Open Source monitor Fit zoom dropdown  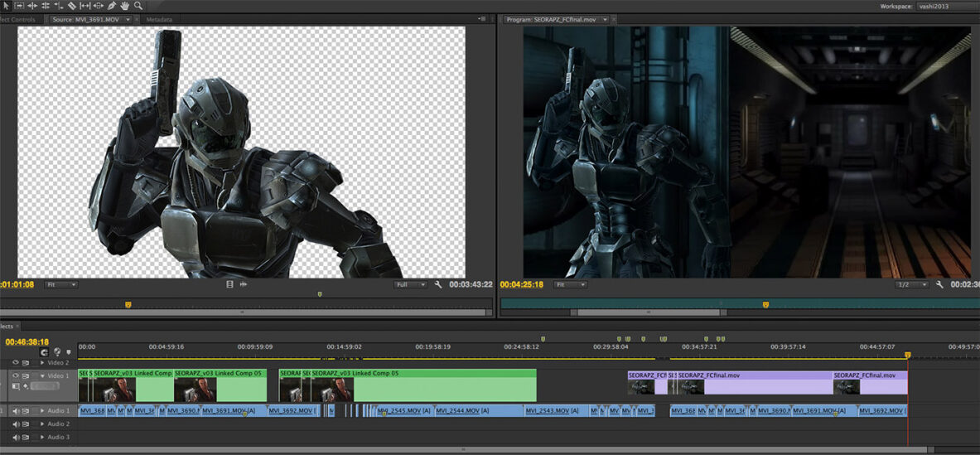(61, 284)
